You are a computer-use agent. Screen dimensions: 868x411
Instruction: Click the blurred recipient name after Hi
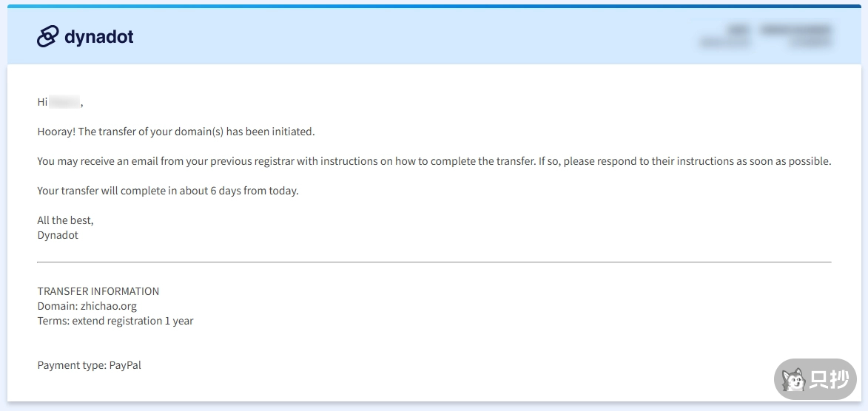(x=65, y=102)
